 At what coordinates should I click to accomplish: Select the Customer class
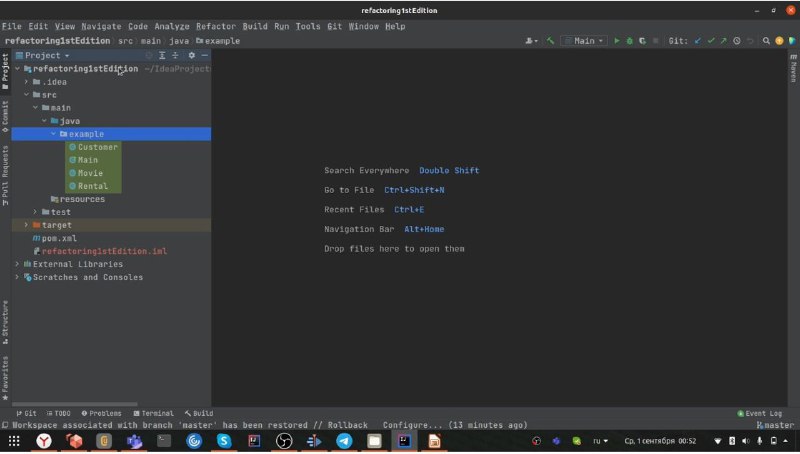pyautogui.click(x=93, y=147)
